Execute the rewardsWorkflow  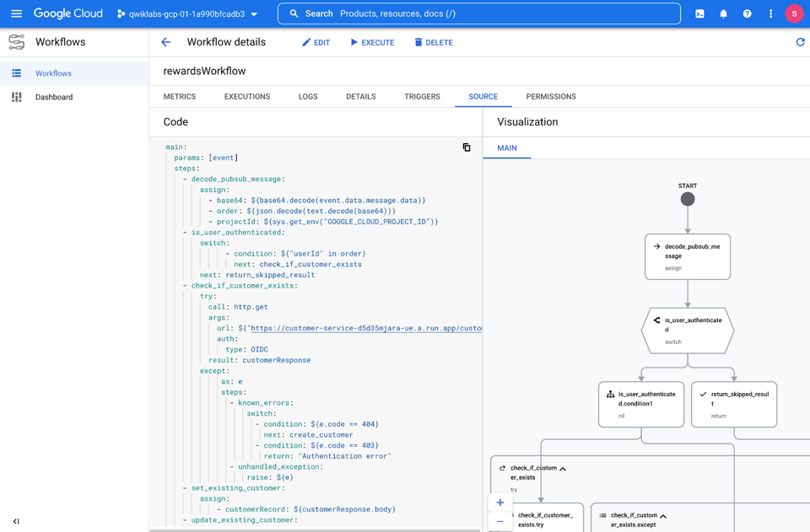(371, 41)
